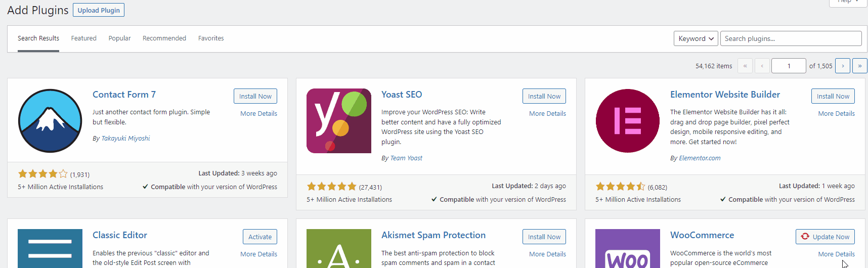Open More Details for Yoast SEO
868x268 pixels.
547,114
